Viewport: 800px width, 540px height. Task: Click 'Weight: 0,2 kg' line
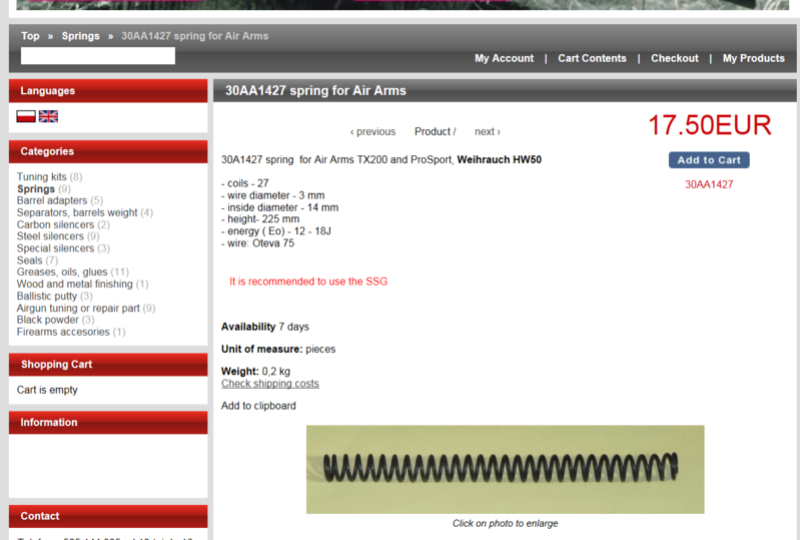pyautogui.click(x=256, y=372)
